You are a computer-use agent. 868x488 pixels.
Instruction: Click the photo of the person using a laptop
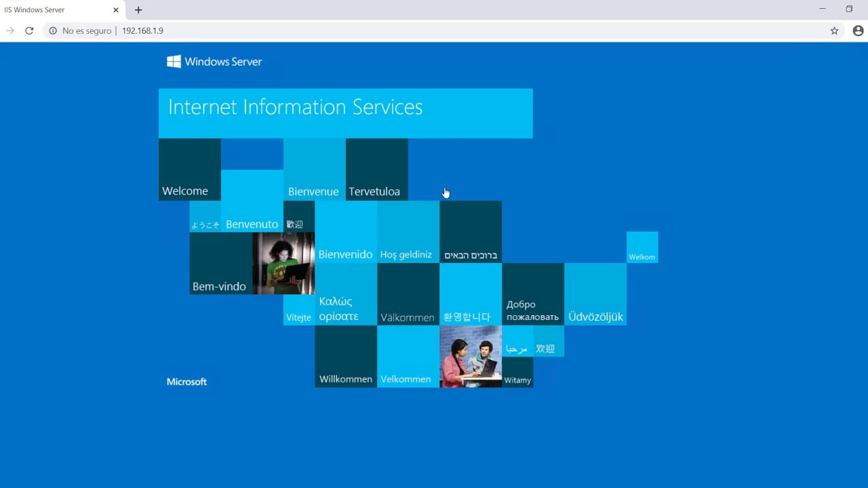pos(283,264)
